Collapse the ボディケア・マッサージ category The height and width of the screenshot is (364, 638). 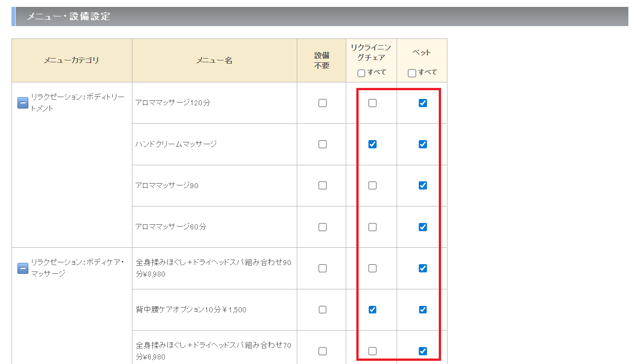pos(23,268)
